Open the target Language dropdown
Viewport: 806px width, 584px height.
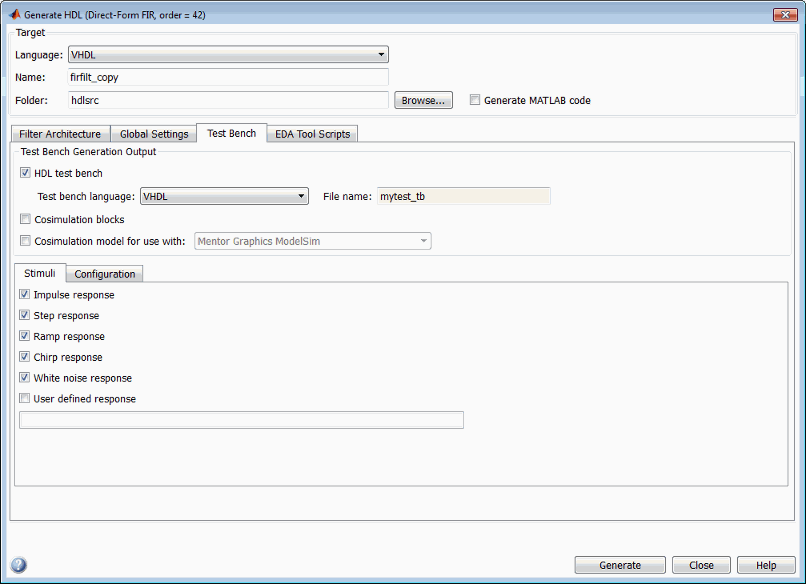[x=228, y=55]
